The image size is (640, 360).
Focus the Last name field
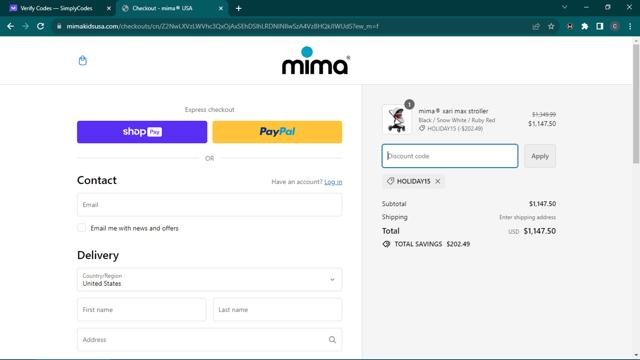(278, 310)
